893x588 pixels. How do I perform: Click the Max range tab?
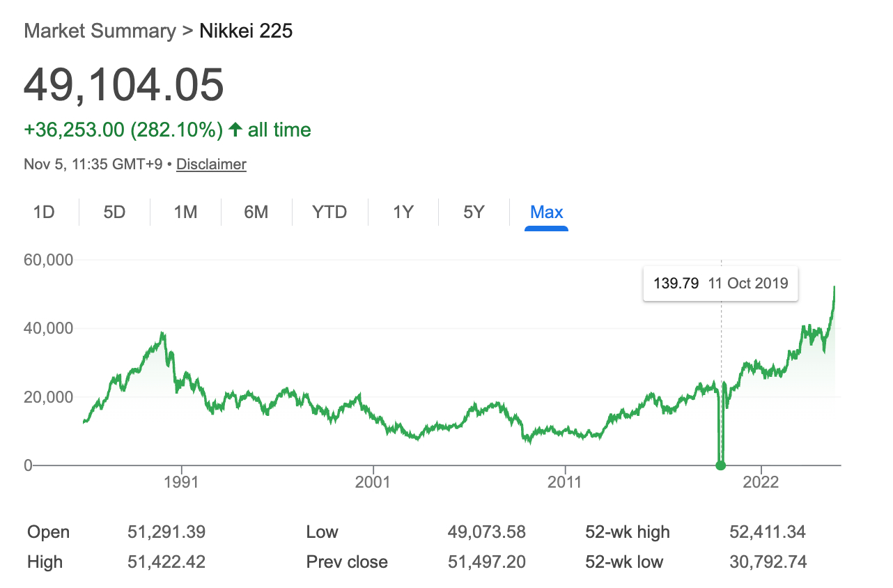coord(546,212)
